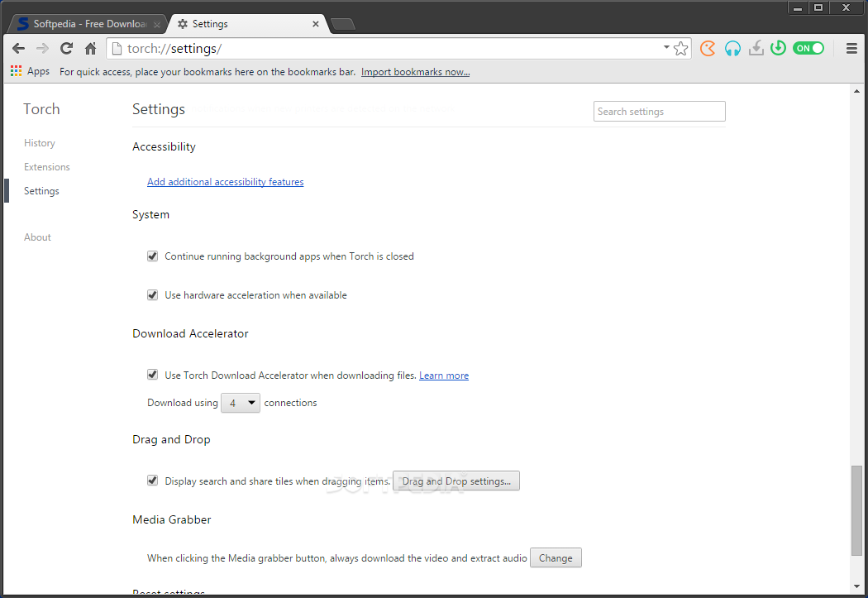Click the vertical scrollbar thumb

tap(856, 510)
